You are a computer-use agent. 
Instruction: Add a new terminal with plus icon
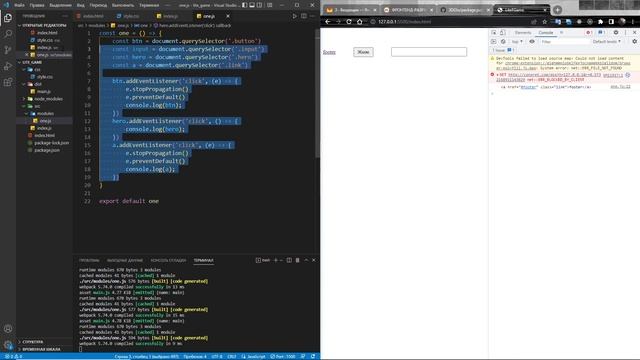[276, 260]
